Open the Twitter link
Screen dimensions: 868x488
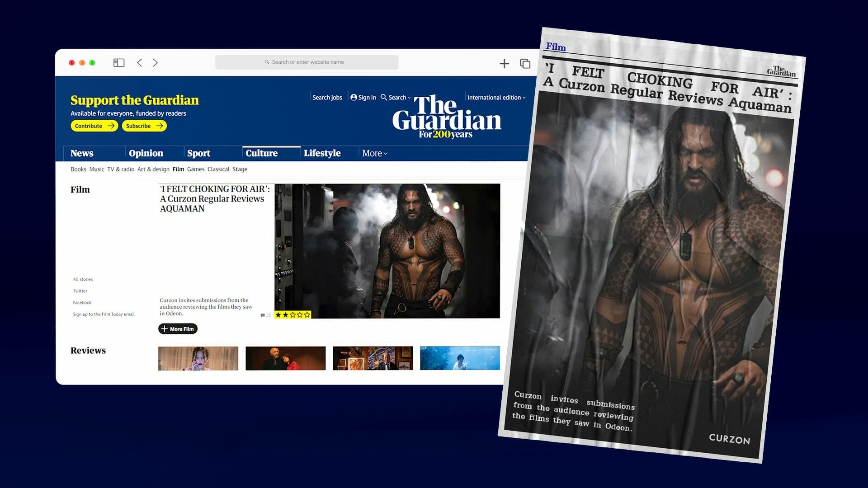tap(80, 291)
